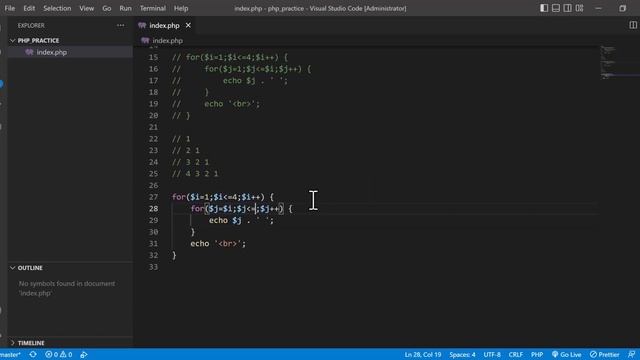Open the Run menu
Screen dimensions: 640x360
pos(125,8)
